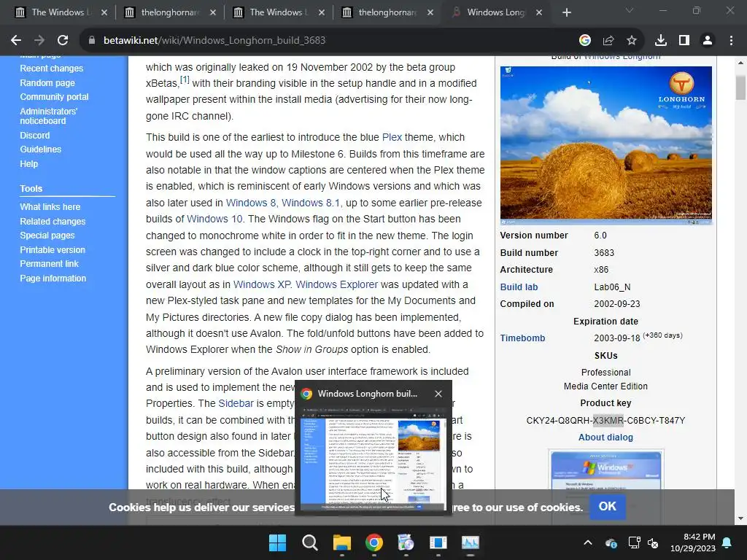Screen dimensions: 747x560
Task: Accept cookies with the OK button
Action: click(608, 506)
